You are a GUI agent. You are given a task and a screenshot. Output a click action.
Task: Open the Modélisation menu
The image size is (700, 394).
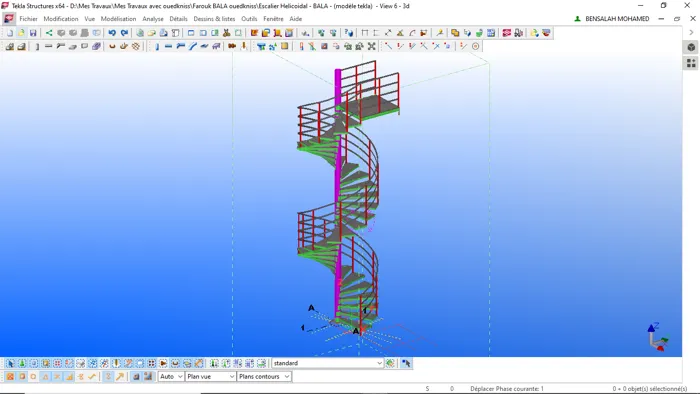(118, 19)
